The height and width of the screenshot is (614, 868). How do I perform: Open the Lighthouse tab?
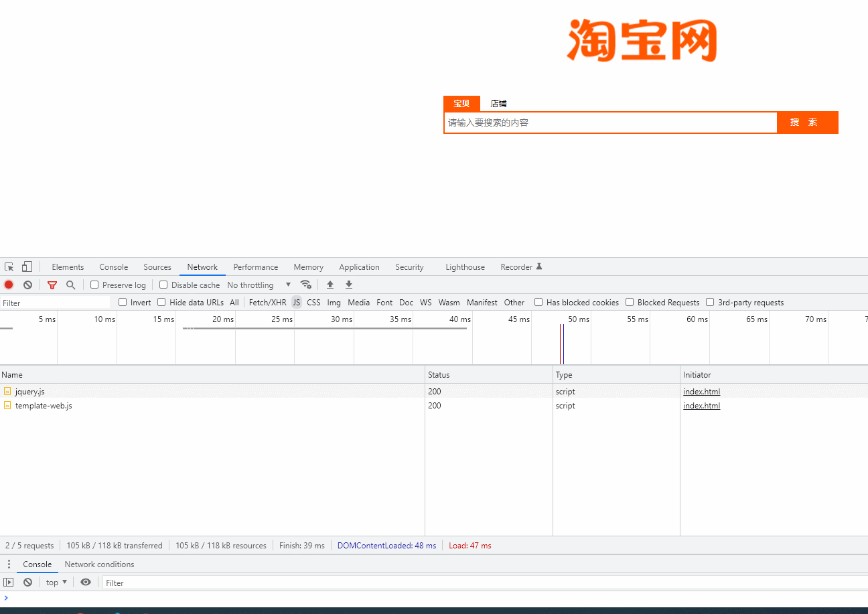point(465,266)
